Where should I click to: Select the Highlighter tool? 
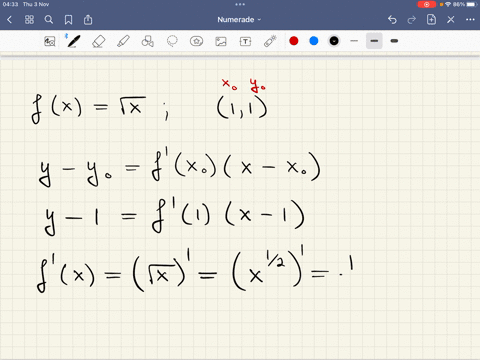point(123,41)
